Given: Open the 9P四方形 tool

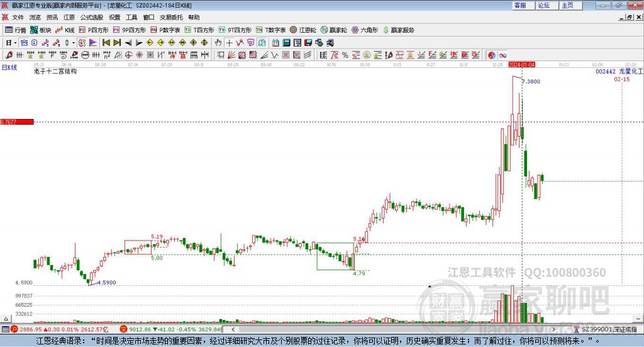Looking at the screenshot, I should [130, 30].
